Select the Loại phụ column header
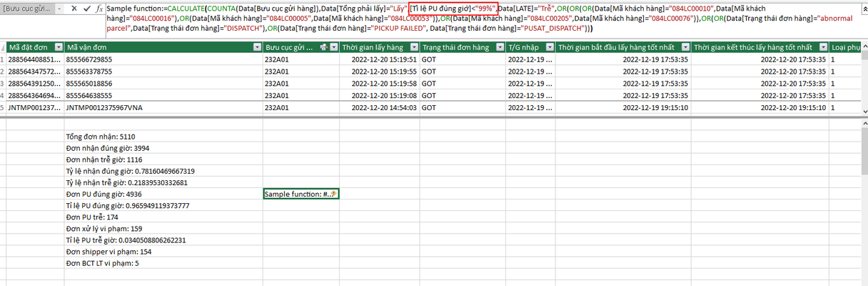868x286 pixels. (845, 47)
